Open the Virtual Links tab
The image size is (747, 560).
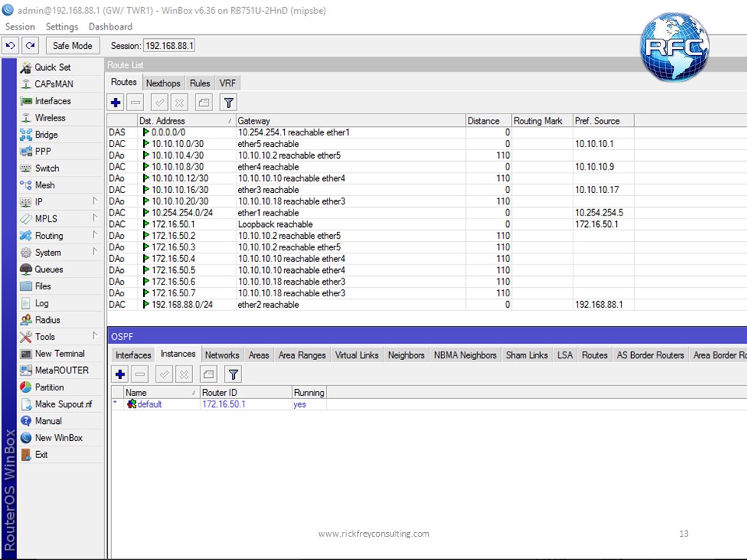click(x=356, y=355)
